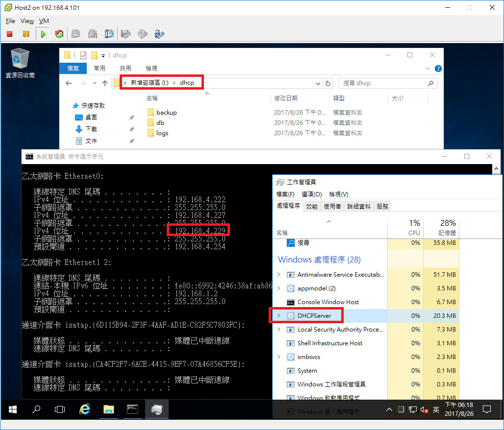Expand the Explorer ribbon chevron
Screen dimensions: 504x430
pyautogui.click(x=427, y=69)
